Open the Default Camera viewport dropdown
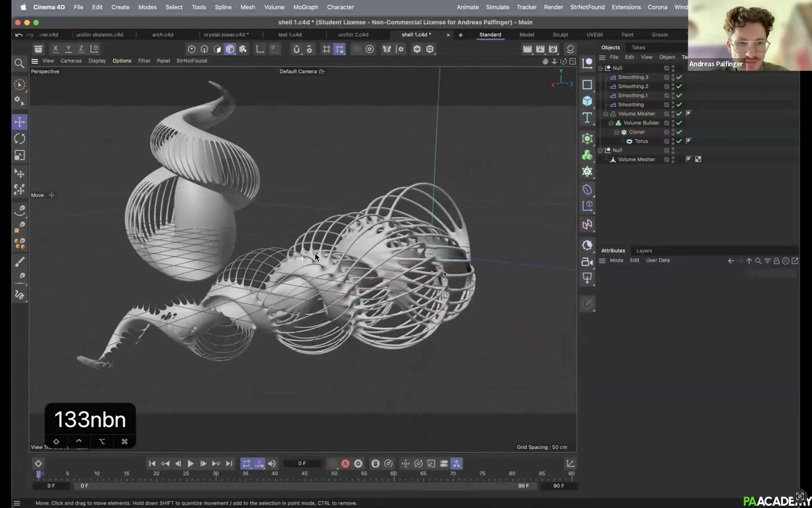This screenshot has height=508, width=812. tap(302, 72)
